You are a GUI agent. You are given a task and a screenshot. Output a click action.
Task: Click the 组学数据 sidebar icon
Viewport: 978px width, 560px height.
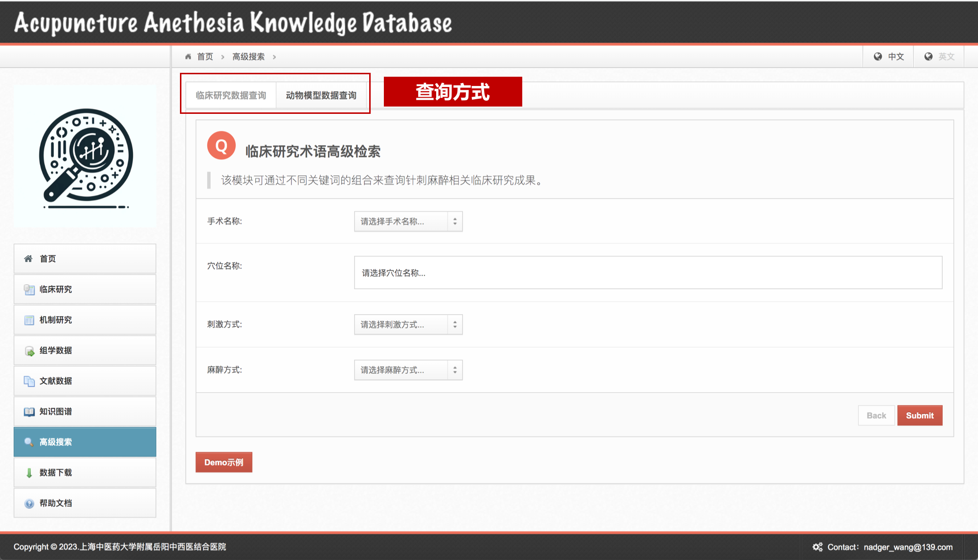point(29,351)
